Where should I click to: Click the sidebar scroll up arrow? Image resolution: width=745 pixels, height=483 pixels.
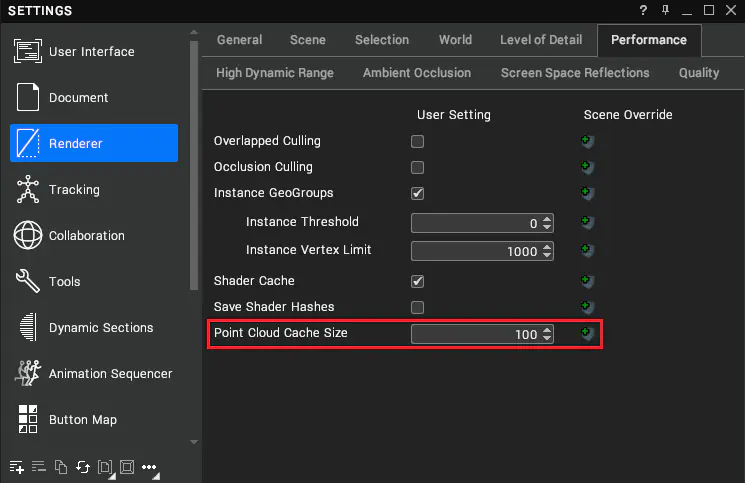[x=194, y=32]
